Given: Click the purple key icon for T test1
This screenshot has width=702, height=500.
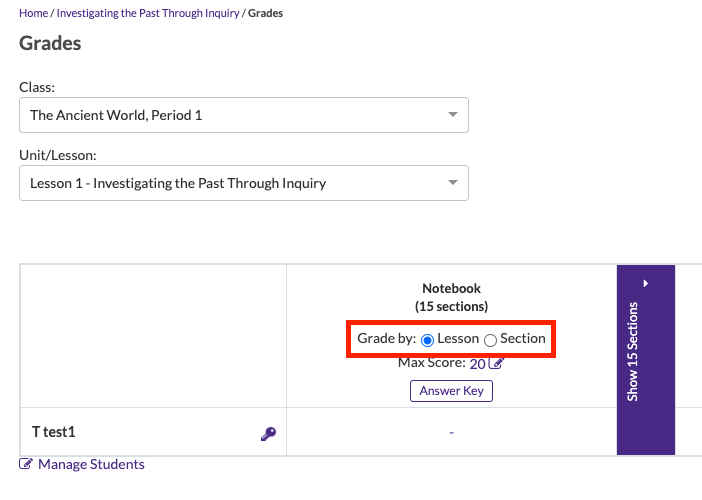Looking at the screenshot, I should coord(267,433).
